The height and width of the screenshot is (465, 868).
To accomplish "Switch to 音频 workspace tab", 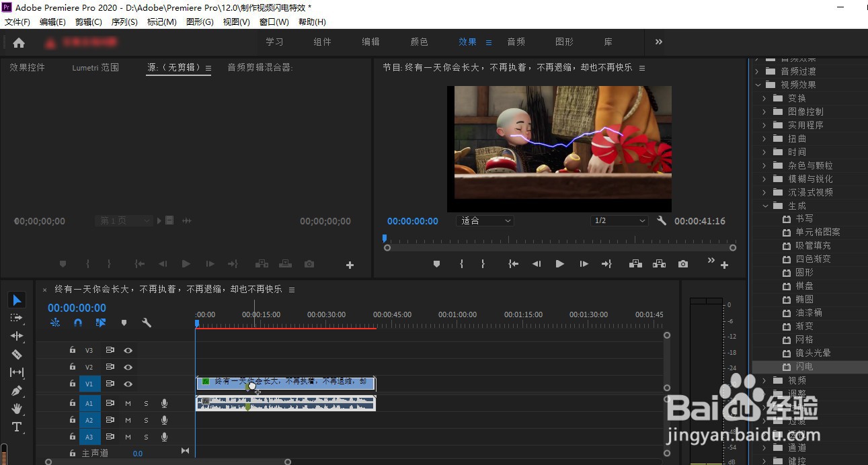I will point(516,42).
